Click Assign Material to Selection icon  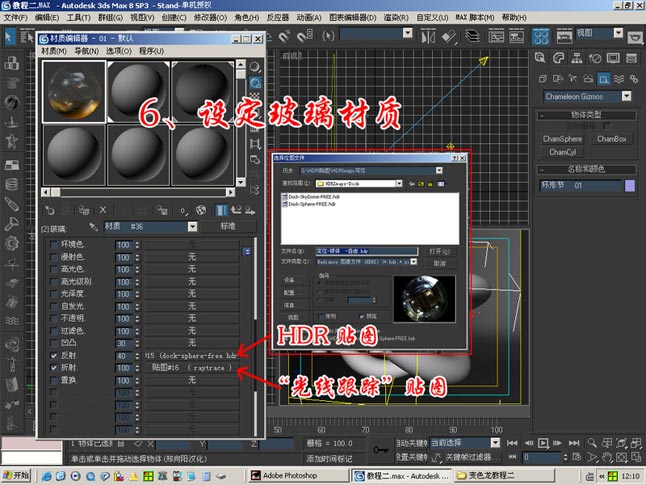[x=84, y=211]
